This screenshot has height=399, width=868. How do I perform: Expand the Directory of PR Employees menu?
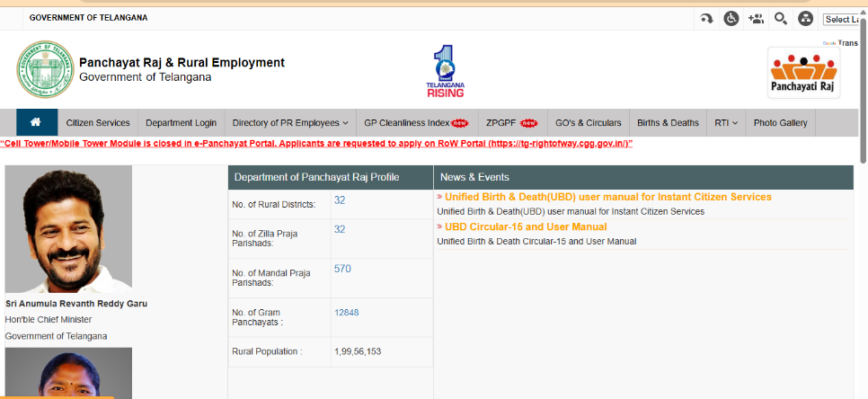tap(290, 123)
